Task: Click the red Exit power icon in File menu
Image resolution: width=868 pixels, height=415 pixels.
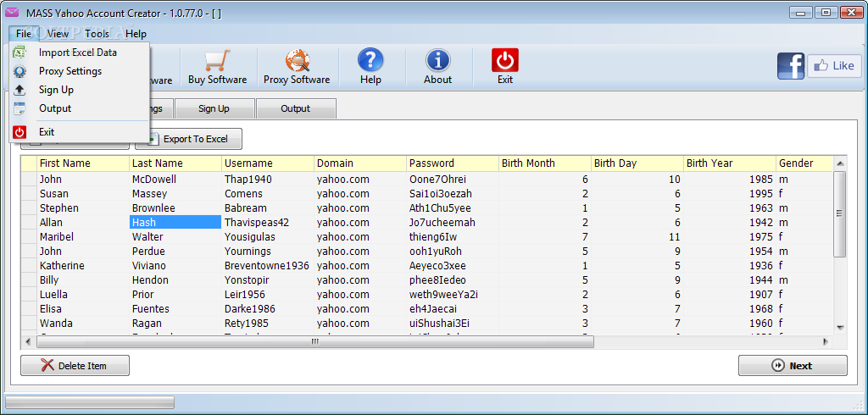Action: 20,131
